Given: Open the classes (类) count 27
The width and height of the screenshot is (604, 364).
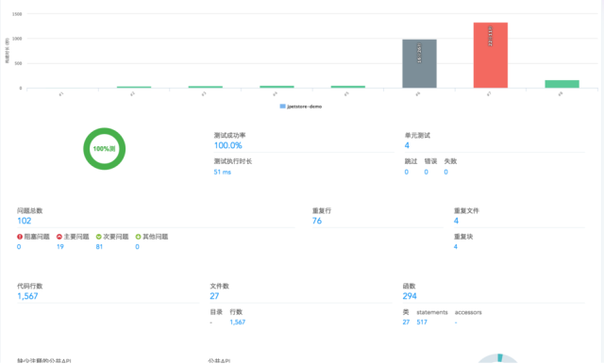Looking at the screenshot, I should click(406, 323).
